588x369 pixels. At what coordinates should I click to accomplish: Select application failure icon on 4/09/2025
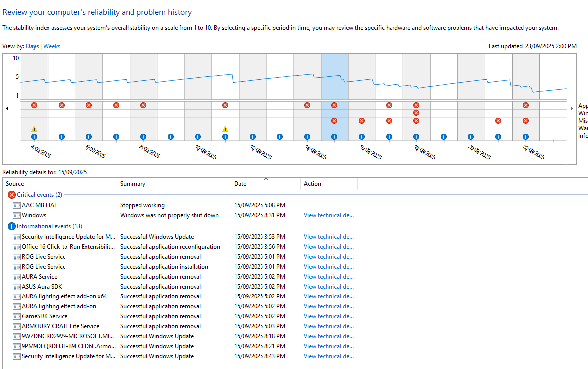click(x=34, y=105)
